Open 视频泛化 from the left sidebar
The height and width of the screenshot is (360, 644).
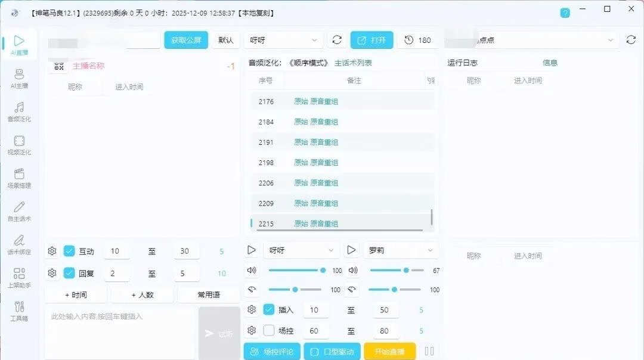click(19, 145)
